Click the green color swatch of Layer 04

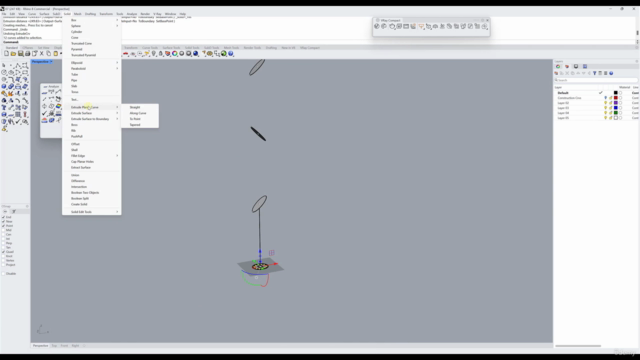616,113
